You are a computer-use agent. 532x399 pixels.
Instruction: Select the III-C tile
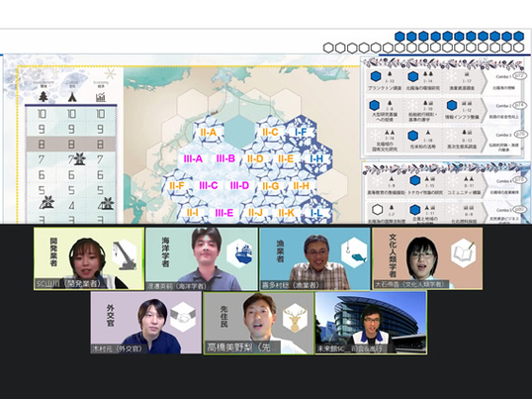click(208, 185)
